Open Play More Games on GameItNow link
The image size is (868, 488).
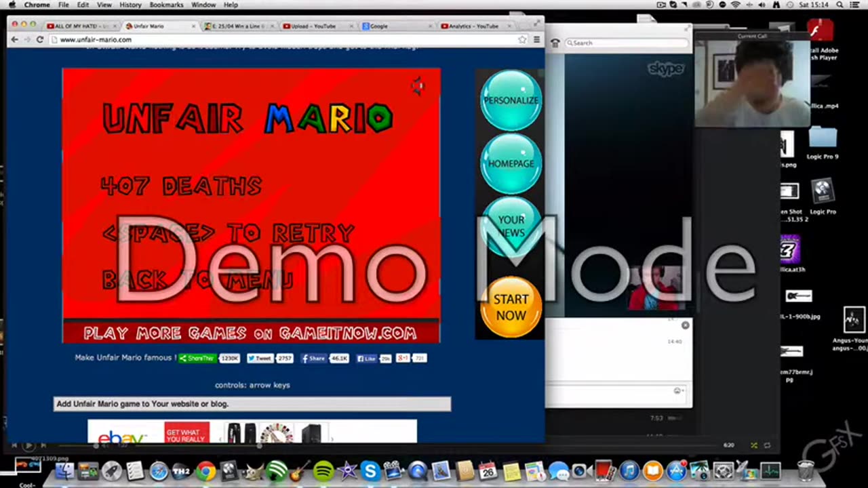click(x=250, y=333)
